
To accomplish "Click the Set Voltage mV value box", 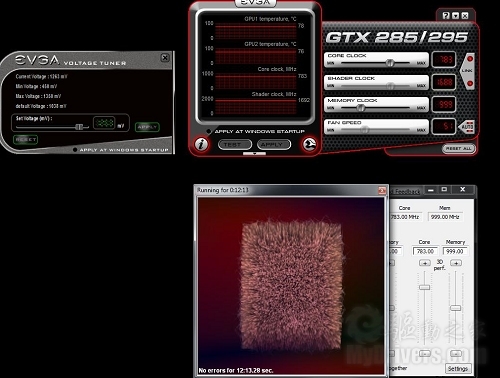I will click(x=104, y=123).
